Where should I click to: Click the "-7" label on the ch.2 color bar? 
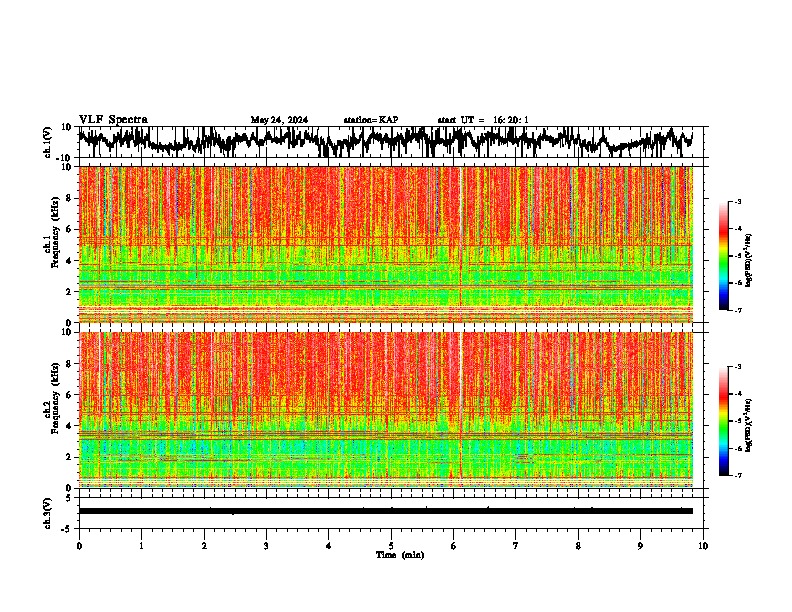(x=737, y=475)
